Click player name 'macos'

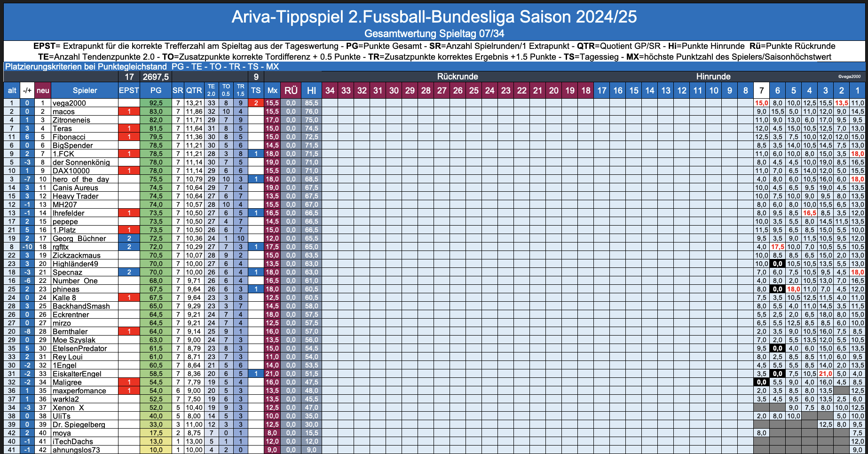[x=63, y=111]
